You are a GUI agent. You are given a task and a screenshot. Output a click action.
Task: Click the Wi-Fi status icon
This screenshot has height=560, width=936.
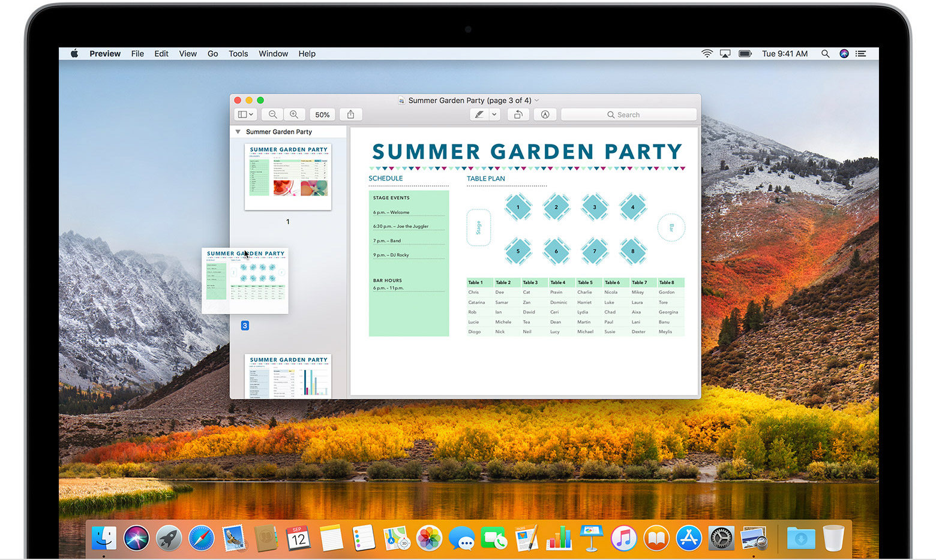pyautogui.click(x=707, y=53)
